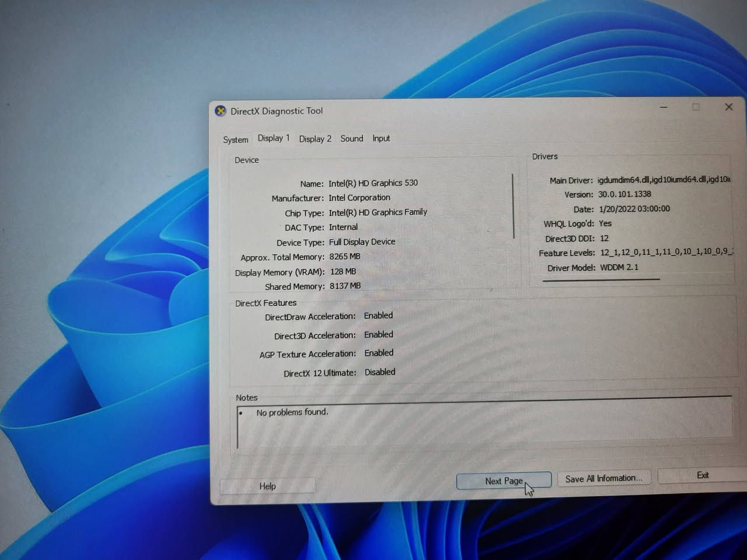Screen dimensions: 747x560
Task: Click the Drivers panel horizontal scrollbar
Action: [x=601, y=280]
